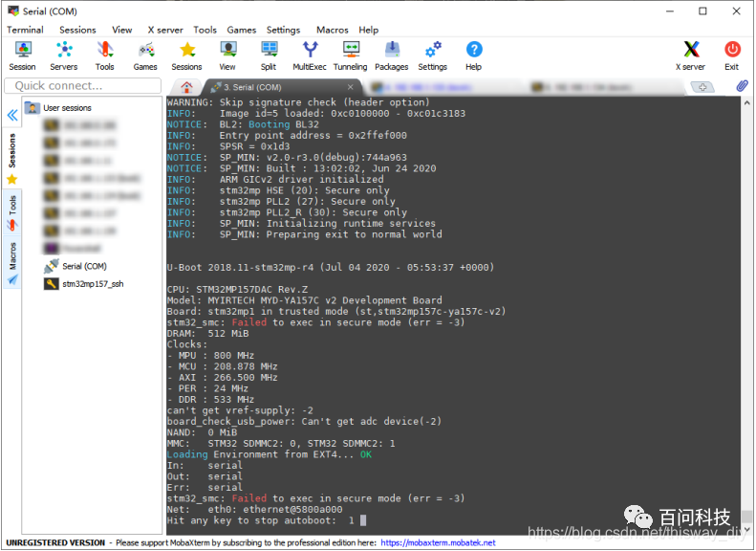Screen dimensions: 756x551
Task: Launch the X server toolbar icon
Action: click(x=690, y=55)
